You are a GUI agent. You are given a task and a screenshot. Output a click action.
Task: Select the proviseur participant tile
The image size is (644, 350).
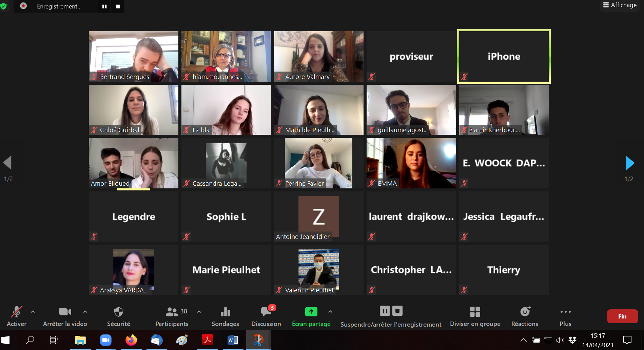411,56
